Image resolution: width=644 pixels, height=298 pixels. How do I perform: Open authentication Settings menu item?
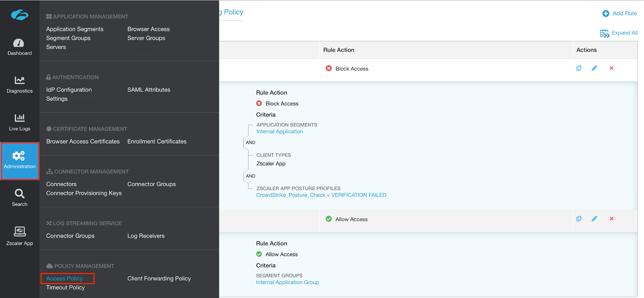57,99
